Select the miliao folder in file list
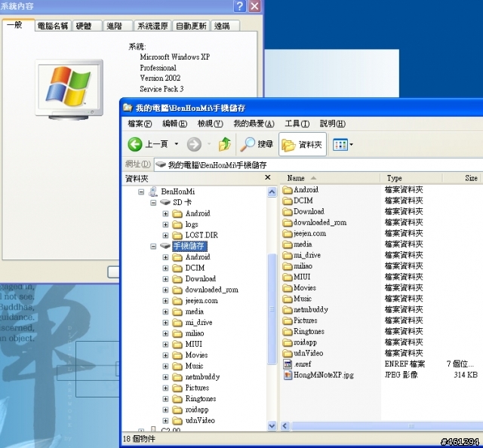 coord(297,266)
